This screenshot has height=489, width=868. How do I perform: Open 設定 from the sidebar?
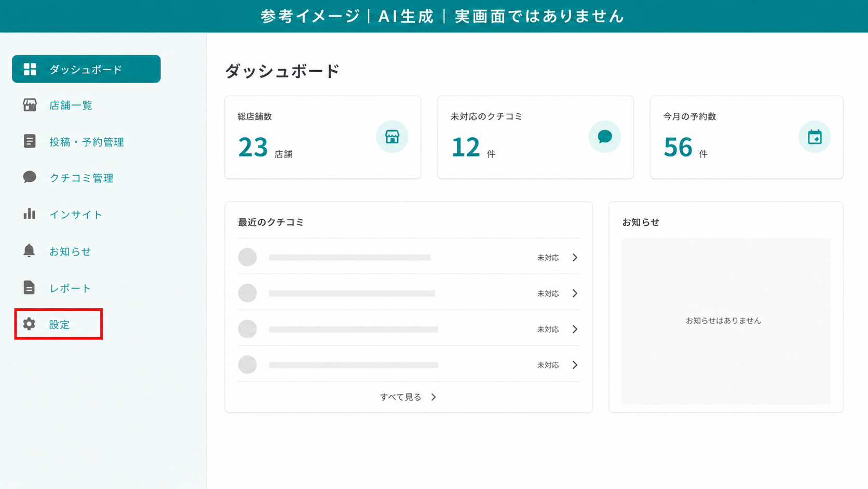[59, 324]
